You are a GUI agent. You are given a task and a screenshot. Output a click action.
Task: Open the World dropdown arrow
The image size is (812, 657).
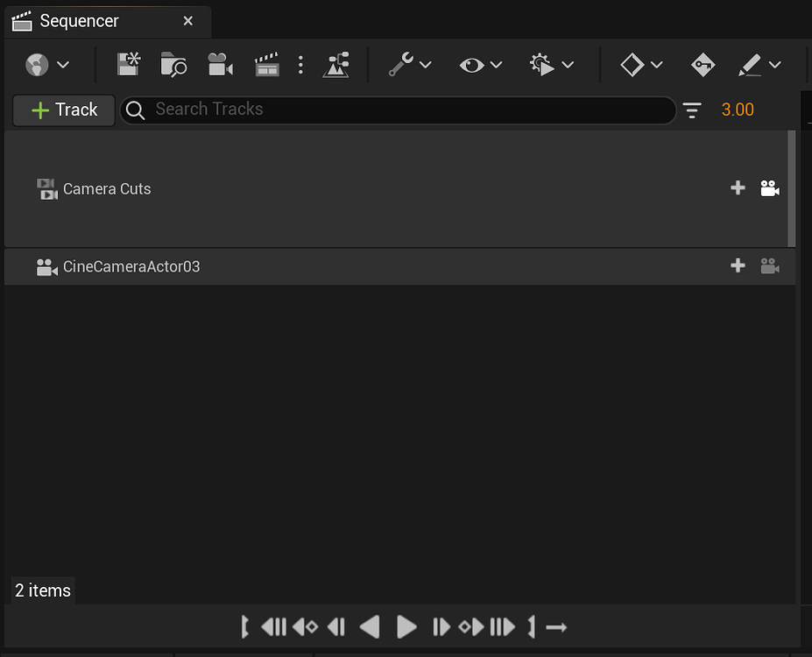pos(63,65)
